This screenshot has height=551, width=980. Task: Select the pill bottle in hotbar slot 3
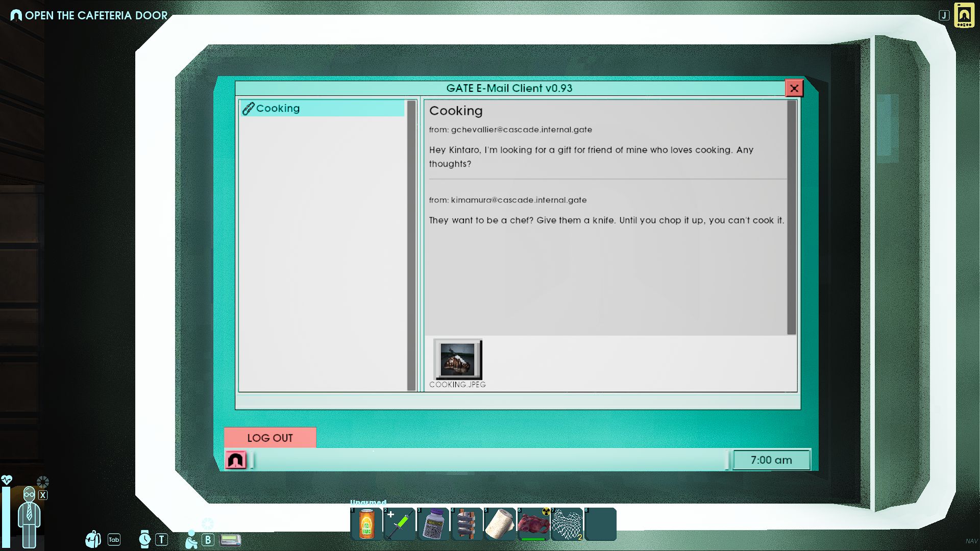tap(433, 524)
